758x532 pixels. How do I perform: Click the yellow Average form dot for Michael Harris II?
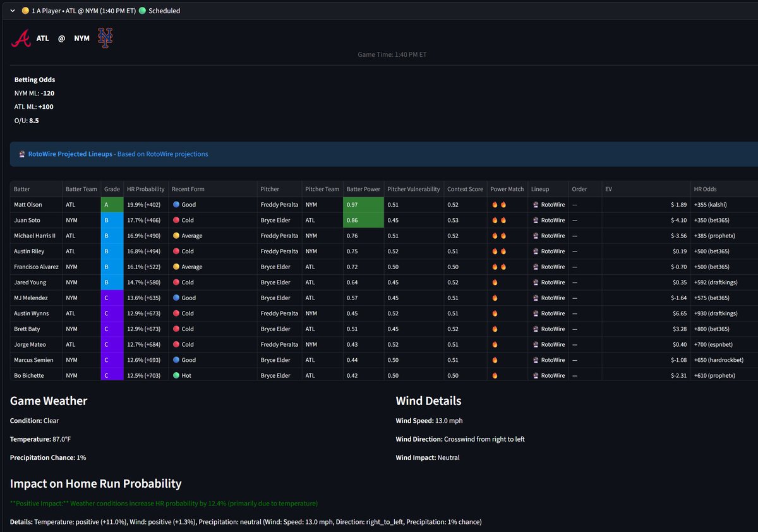[x=176, y=236]
